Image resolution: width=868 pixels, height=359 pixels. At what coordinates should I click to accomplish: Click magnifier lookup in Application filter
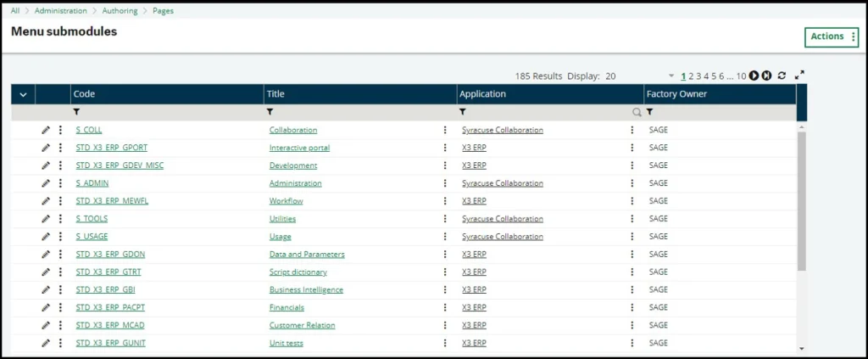(637, 113)
